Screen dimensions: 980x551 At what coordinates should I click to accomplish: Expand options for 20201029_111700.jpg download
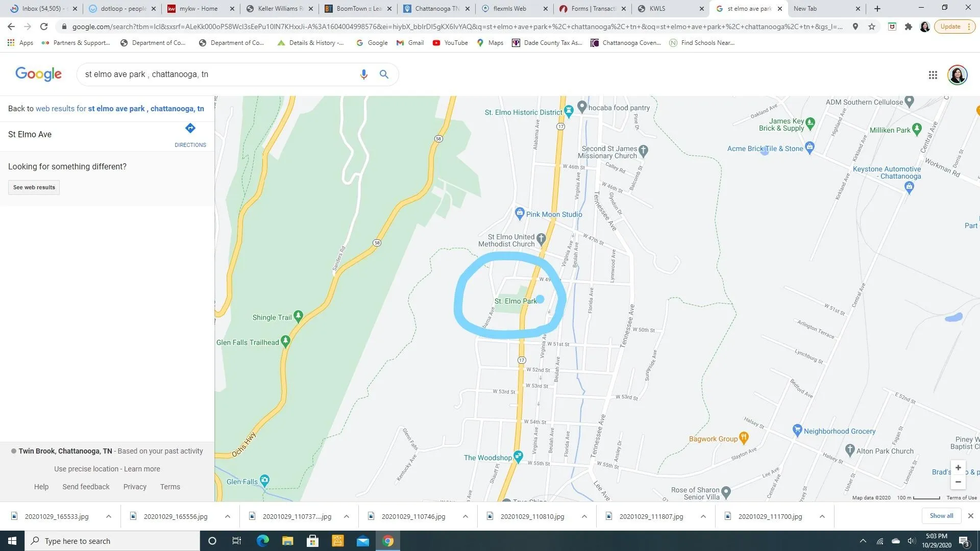click(x=822, y=516)
